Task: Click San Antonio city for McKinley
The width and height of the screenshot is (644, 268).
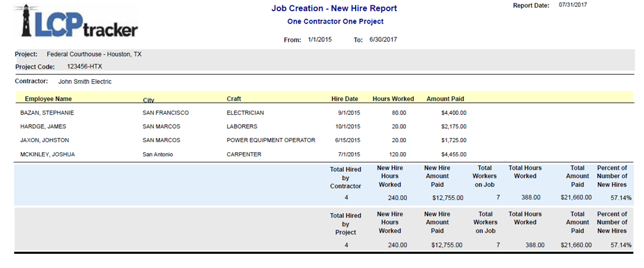Action: pos(157,155)
